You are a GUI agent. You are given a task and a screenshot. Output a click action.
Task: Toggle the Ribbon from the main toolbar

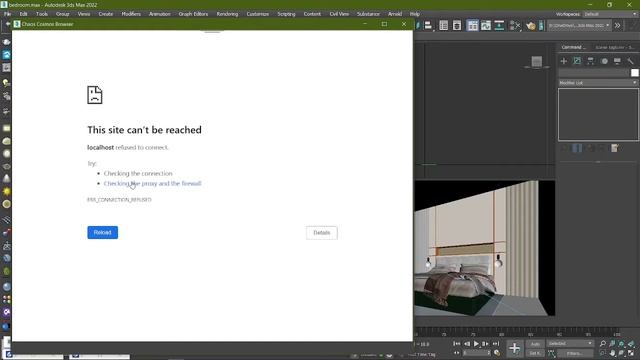tap(472, 26)
